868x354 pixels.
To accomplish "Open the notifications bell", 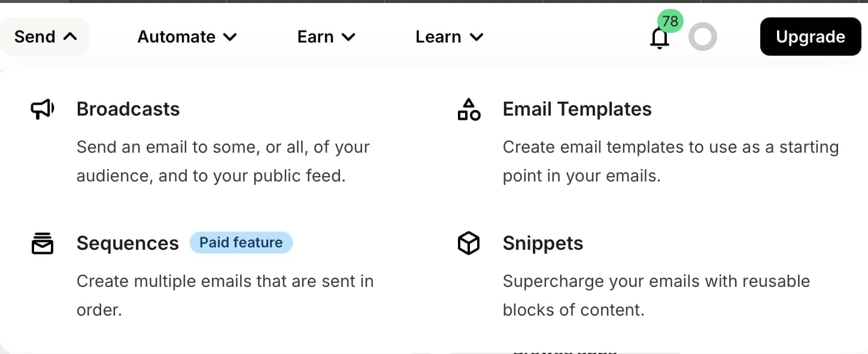I will [x=659, y=39].
